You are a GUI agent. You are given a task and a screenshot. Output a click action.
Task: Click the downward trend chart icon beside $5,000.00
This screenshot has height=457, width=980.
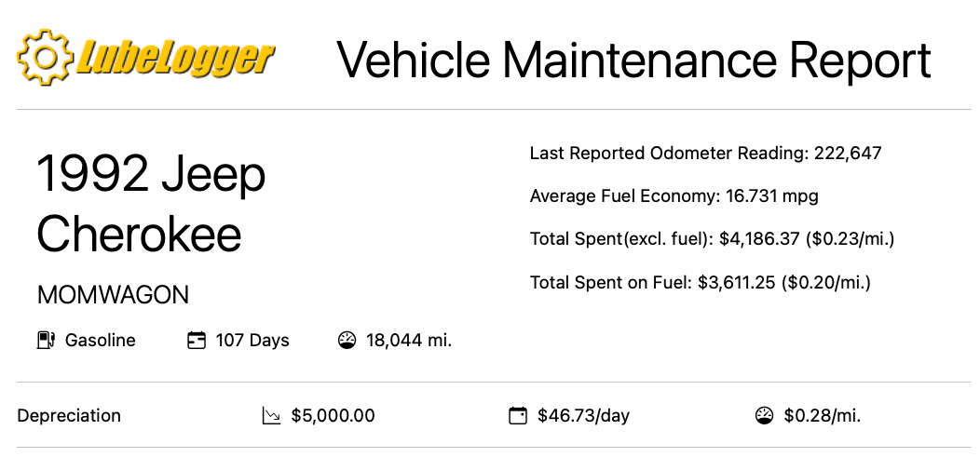[272, 416]
